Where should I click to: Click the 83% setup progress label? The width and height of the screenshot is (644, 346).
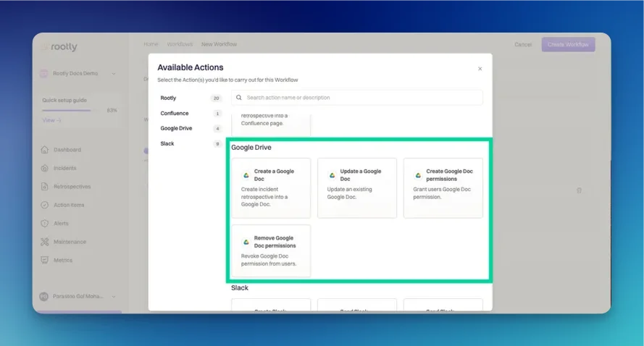click(112, 111)
